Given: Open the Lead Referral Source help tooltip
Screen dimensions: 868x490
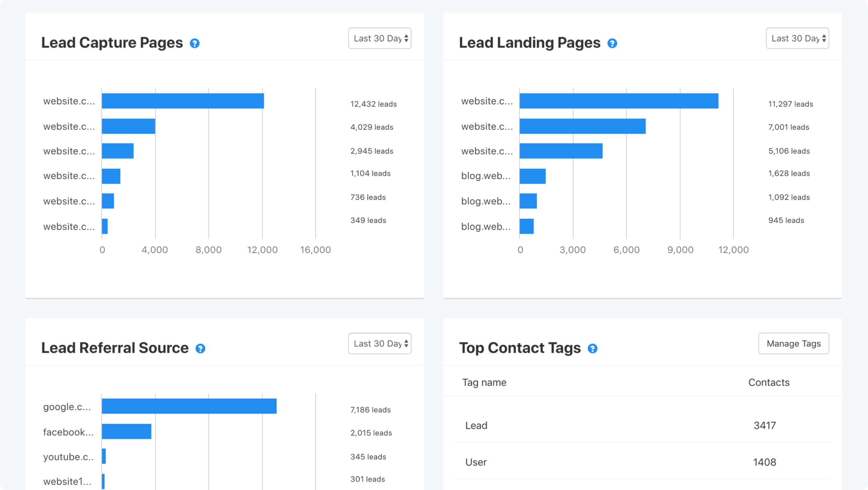Looking at the screenshot, I should 201,349.
